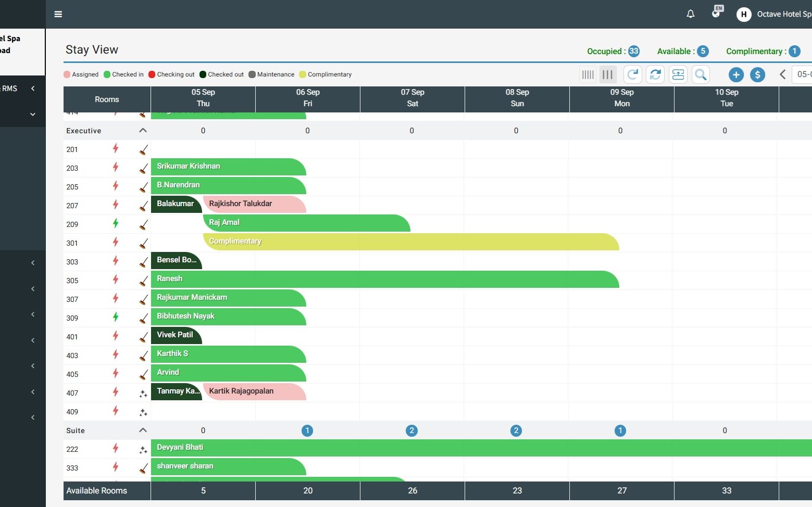Click the blue plus add button

click(735, 75)
